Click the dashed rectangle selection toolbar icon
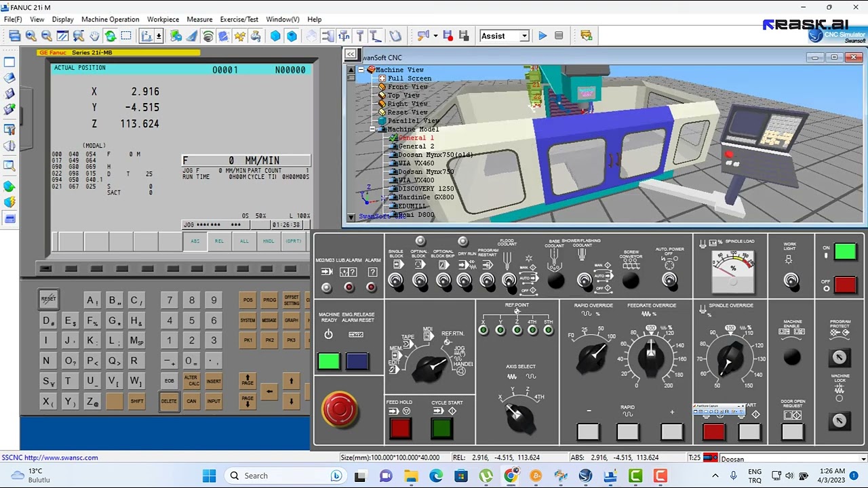 click(x=126, y=36)
